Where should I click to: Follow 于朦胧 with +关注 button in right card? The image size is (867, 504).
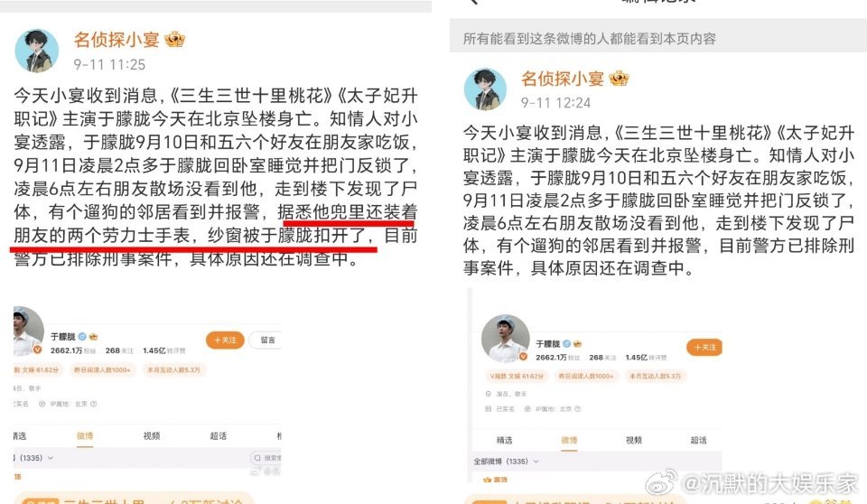(x=704, y=347)
